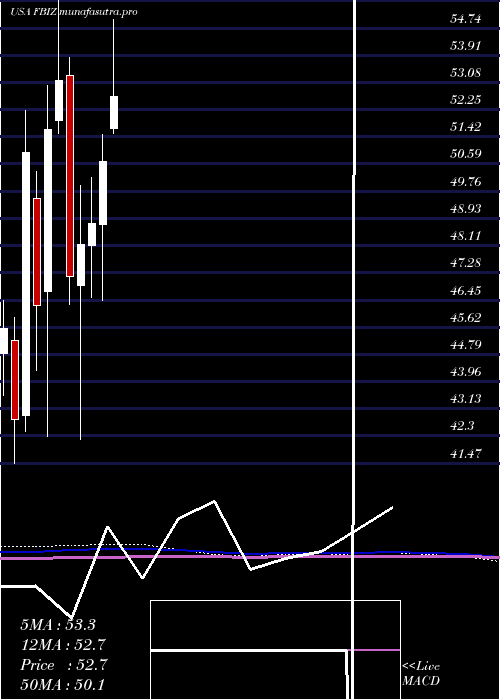
Task: Click the 43.13 price axis label
Action: [x=466, y=400]
